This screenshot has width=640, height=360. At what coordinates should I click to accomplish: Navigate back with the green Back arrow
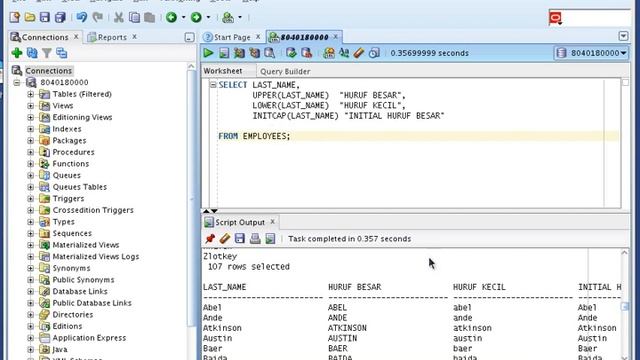tap(171, 17)
